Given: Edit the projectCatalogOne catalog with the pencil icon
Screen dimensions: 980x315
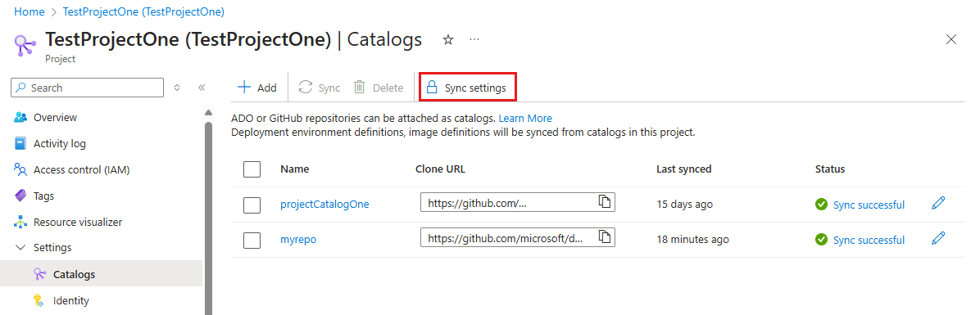Looking at the screenshot, I should coord(938,204).
